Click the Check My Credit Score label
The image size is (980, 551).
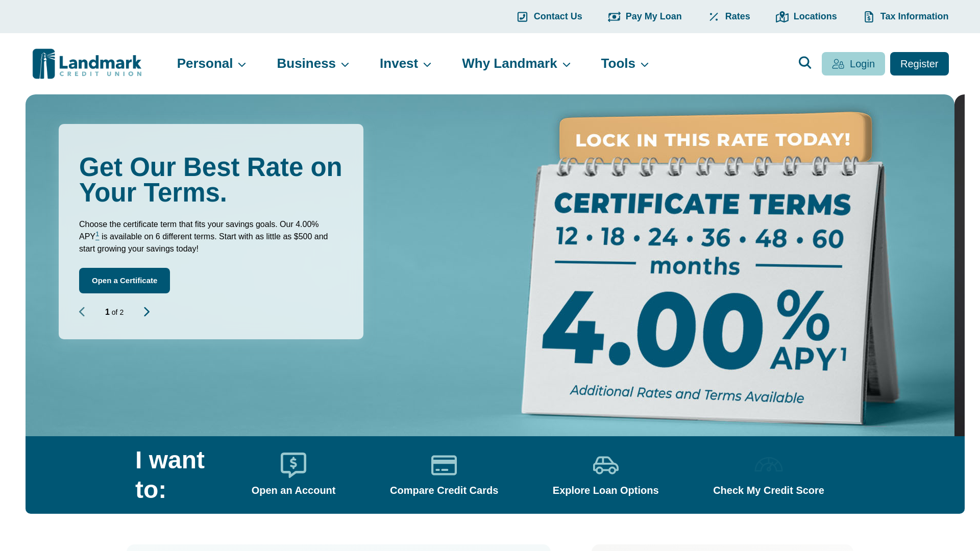point(768,490)
